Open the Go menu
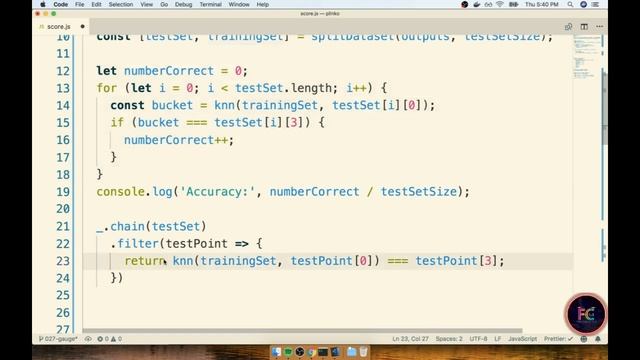The width and height of the screenshot is (640, 360). [164, 4]
